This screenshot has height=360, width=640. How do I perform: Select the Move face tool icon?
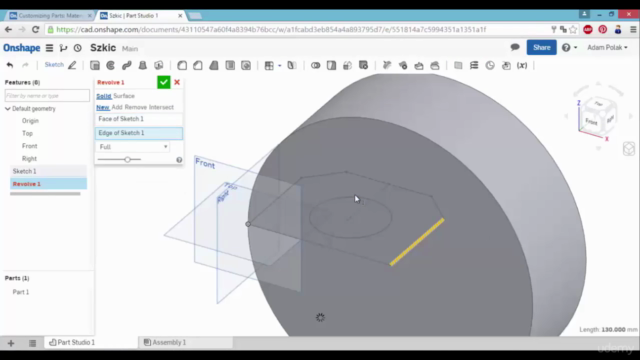(x=419, y=65)
